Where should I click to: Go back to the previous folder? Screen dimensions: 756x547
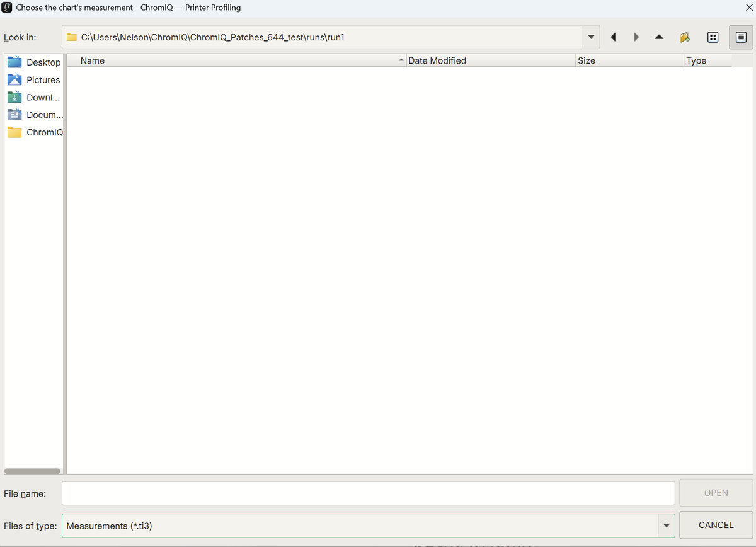coord(613,37)
